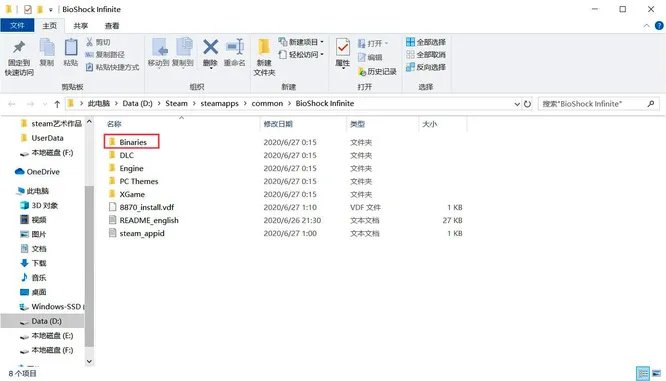This screenshot has height=381, width=666.
Task: Click the Cut scissors command
Action: coord(98,42)
